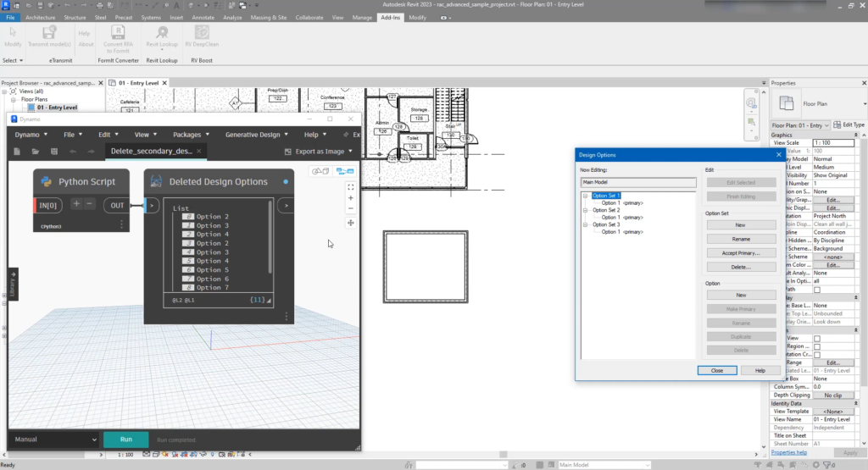
Task: Collapse Option Set 1 in Design Options
Action: (x=585, y=196)
